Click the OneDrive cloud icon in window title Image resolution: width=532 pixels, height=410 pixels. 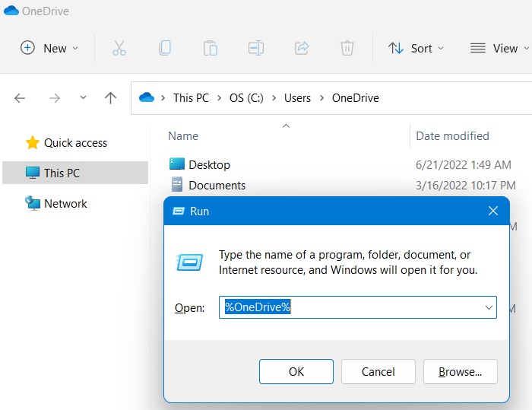click(11, 11)
